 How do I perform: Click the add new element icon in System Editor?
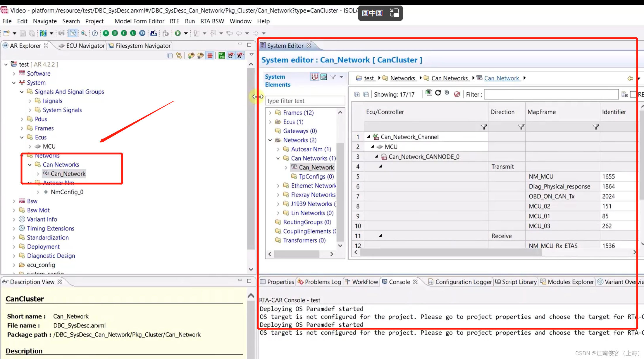[357, 94]
